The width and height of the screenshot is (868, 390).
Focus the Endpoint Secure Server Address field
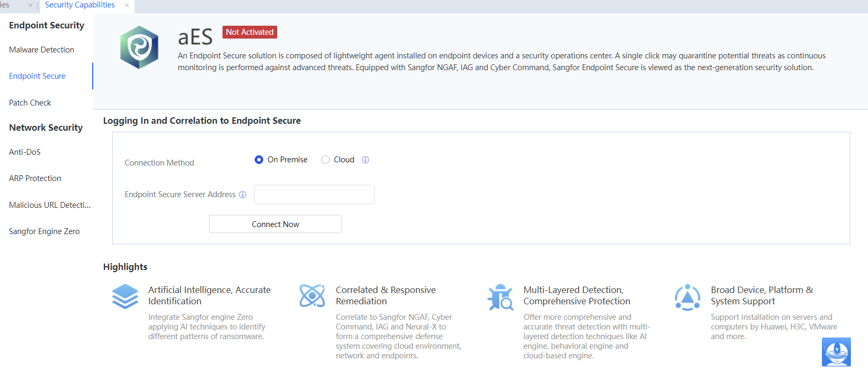pos(314,194)
